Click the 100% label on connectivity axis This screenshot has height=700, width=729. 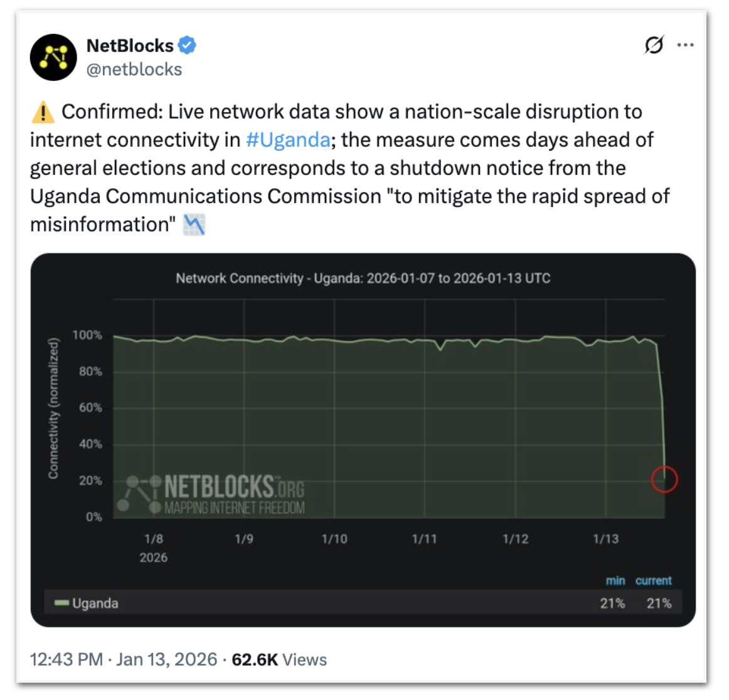[x=87, y=335]
